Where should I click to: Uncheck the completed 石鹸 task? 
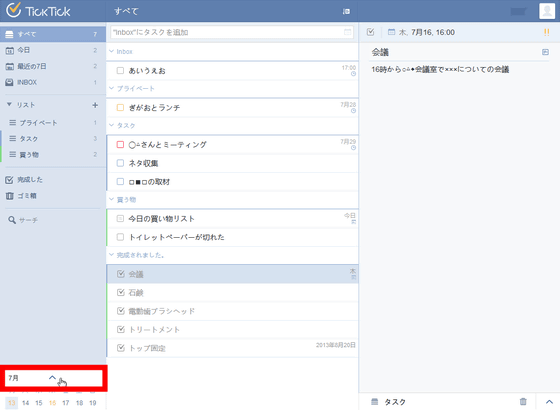[121, 292]
